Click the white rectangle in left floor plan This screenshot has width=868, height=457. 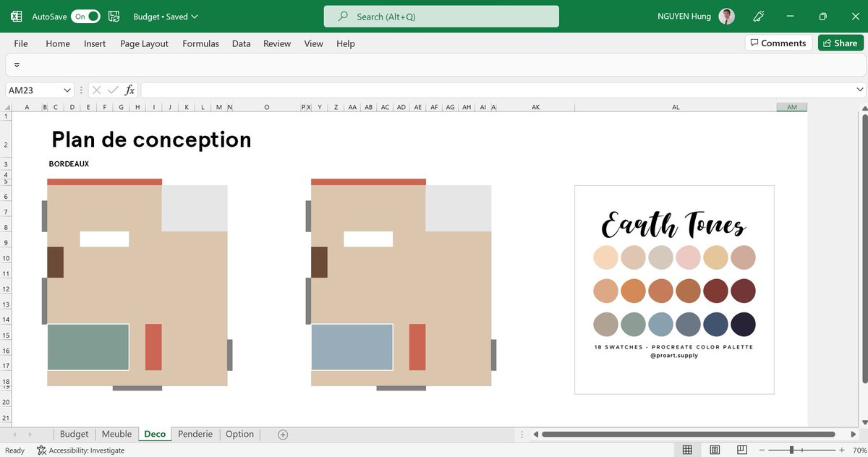point(104,239)
